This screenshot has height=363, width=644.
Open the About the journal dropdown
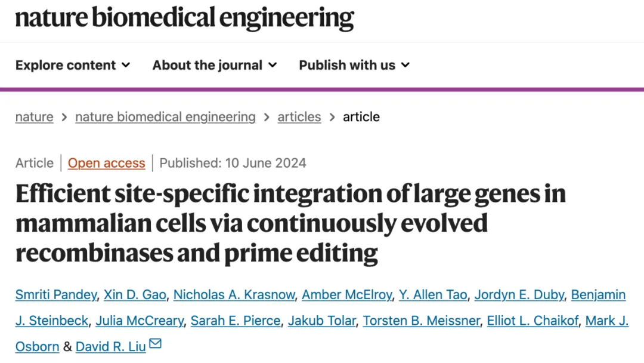[215, 65]
